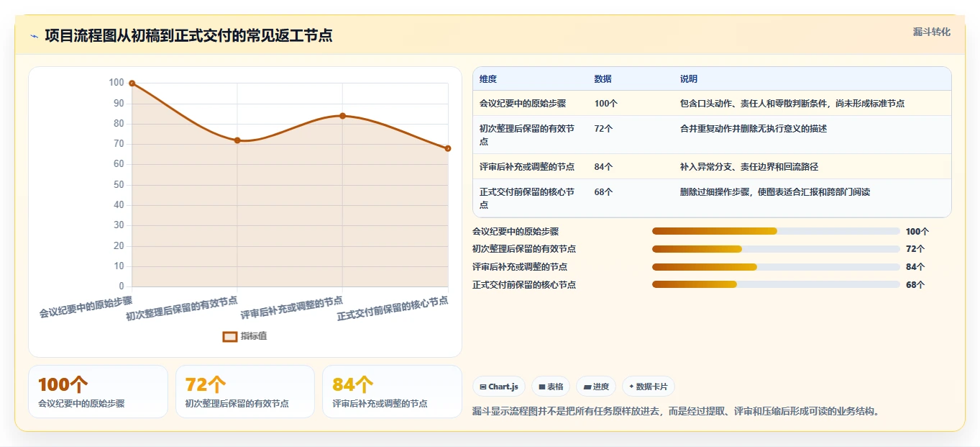Click the chart data point at value 68

(448, 148)
